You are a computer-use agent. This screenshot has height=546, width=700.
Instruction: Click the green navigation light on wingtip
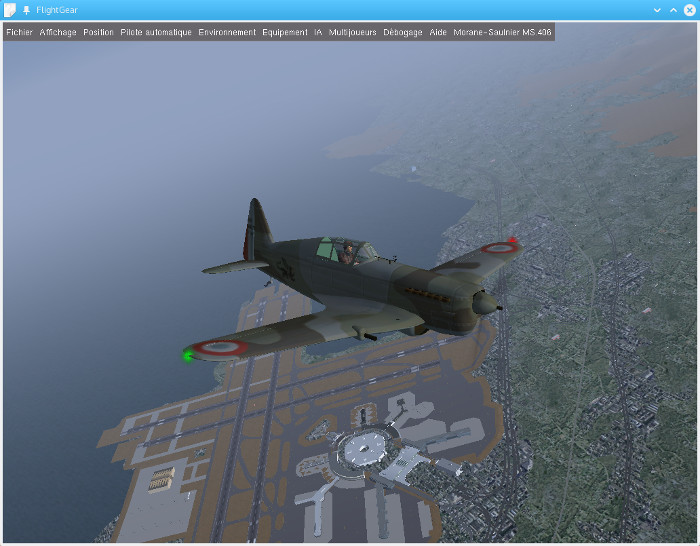click(187, 355)
